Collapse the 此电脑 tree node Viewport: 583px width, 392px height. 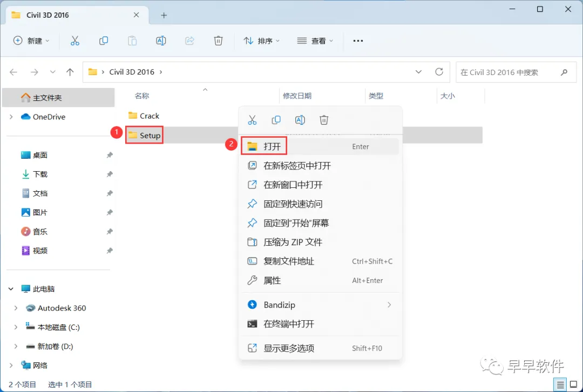coord(11,289)
